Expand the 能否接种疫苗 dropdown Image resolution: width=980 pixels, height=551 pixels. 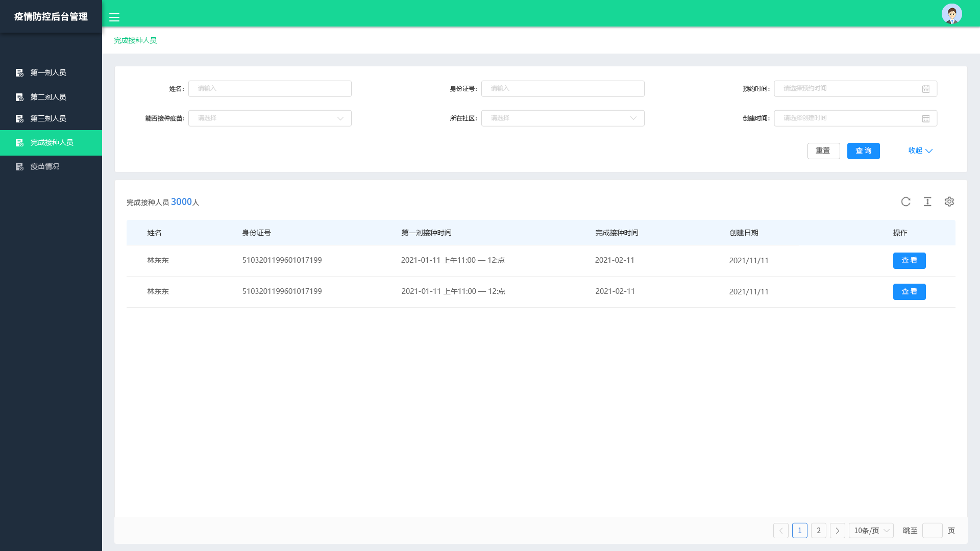tap(269, 118)
